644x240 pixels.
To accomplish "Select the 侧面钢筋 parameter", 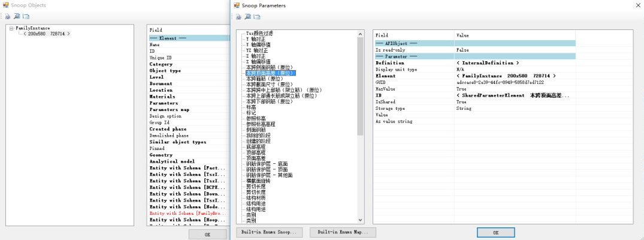I will pos(255,130).
